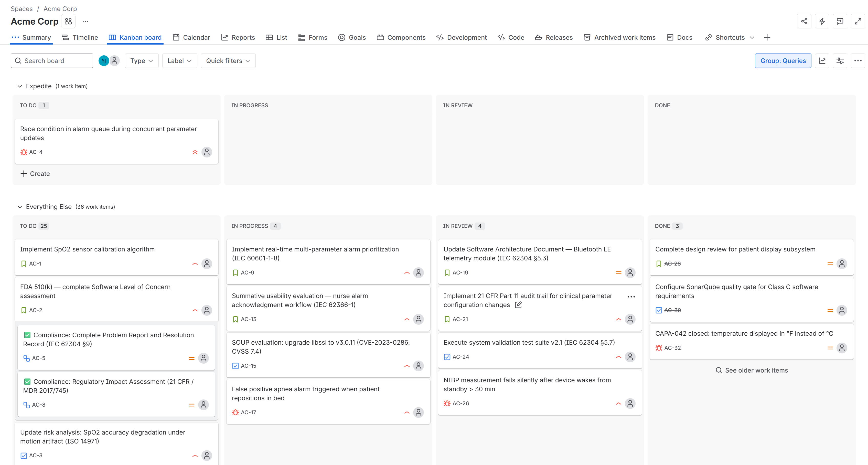Click the edit pencil icon on AC-21 card
The height and width of the screenshot is (465, 868).
pyautogui.click(x=518, y=305)
